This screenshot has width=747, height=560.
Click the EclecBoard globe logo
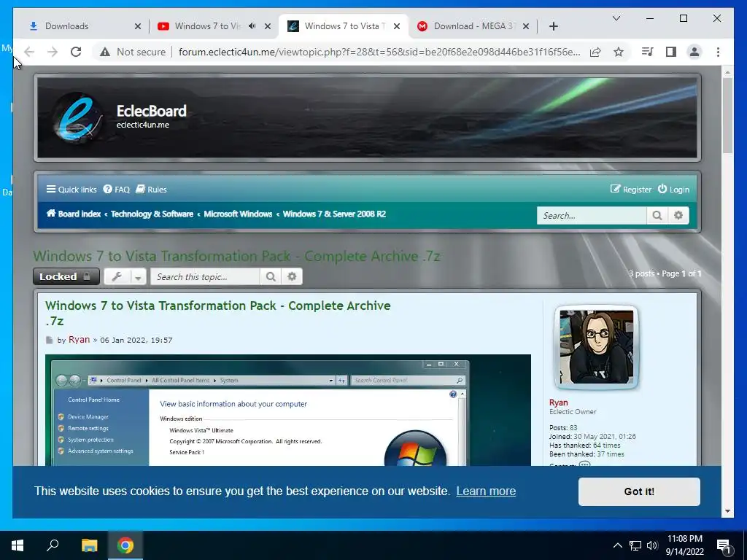(x=77, y=118)
